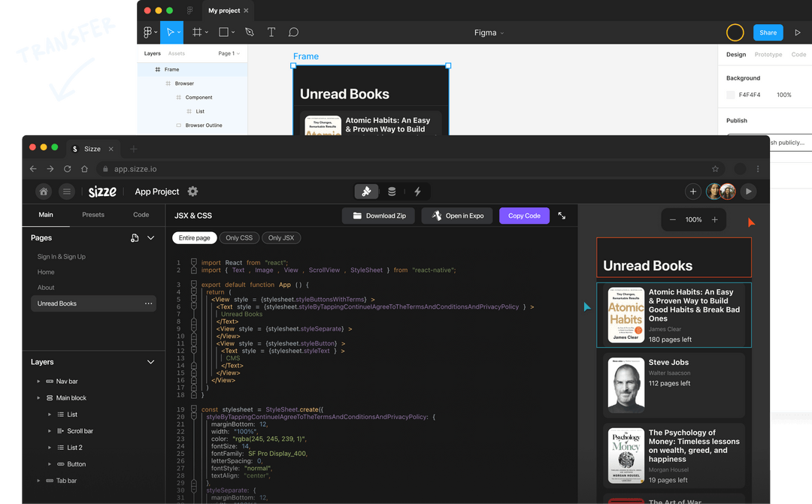Open the Prototype tab in Figma
This screenshot has width=812, height=504.
pos(769,54)
